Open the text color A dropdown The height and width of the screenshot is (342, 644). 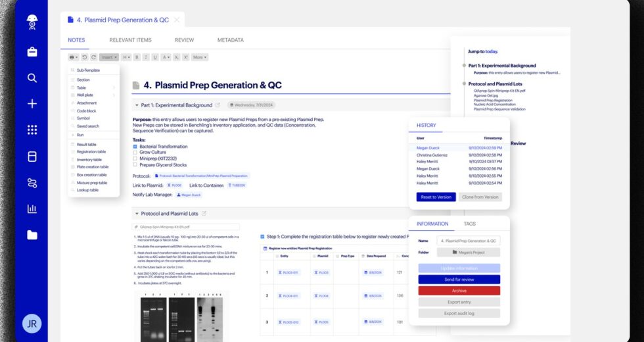pos(166,57)
